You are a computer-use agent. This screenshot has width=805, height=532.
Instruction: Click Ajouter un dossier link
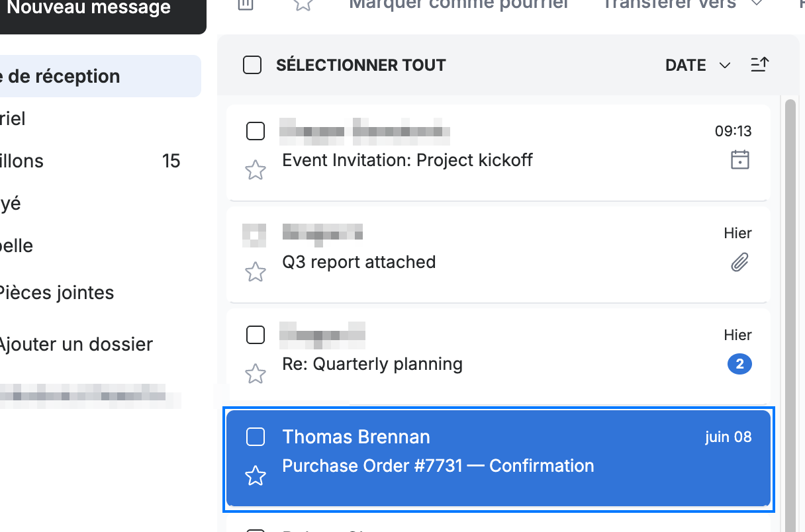tap(75, 344)
